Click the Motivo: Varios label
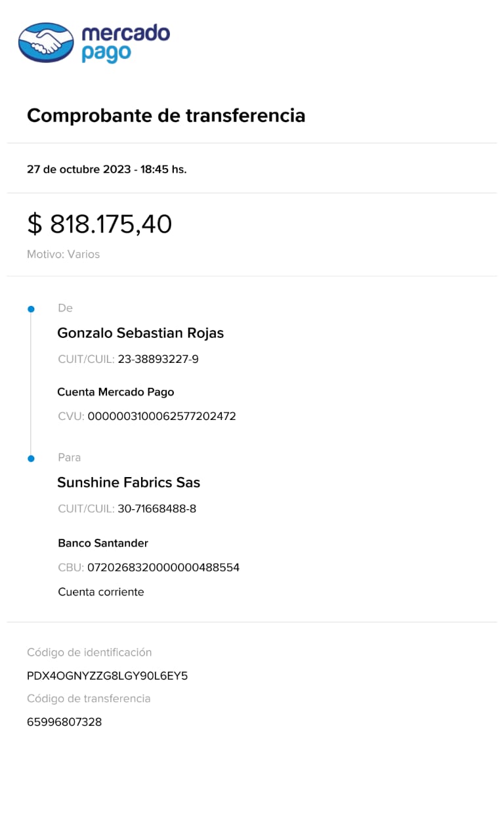 [x=63, y=254]
